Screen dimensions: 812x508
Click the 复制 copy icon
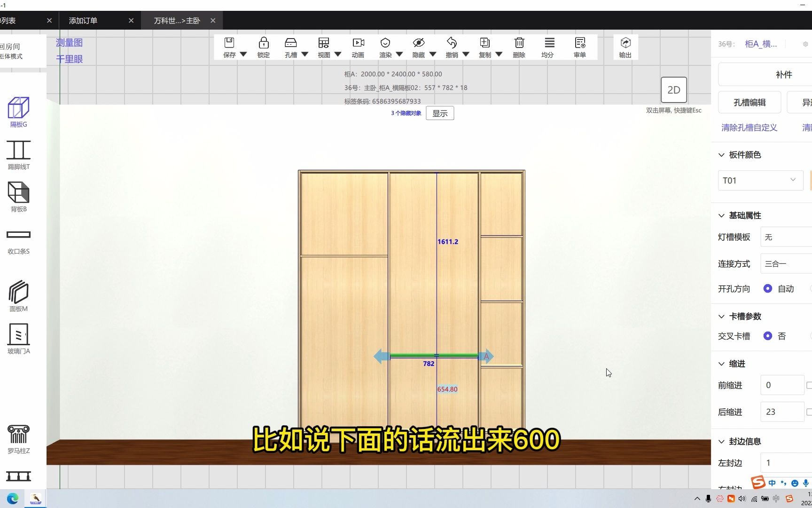(484, 43)
